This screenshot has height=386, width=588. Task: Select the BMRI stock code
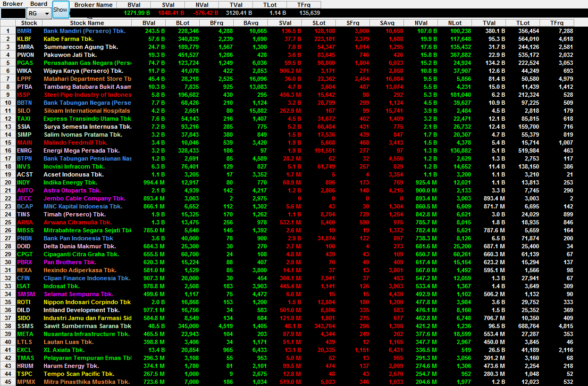pos(24,31)
